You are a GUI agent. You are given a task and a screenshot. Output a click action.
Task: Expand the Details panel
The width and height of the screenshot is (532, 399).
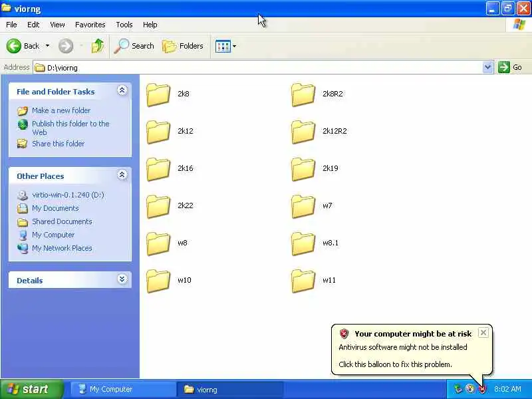click(122, 279)
